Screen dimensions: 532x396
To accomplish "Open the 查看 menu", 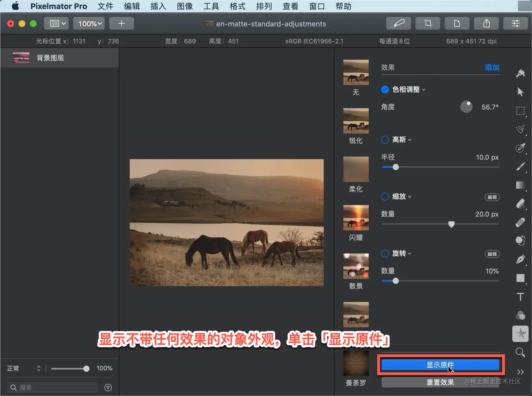I will (x=290, y=6).
